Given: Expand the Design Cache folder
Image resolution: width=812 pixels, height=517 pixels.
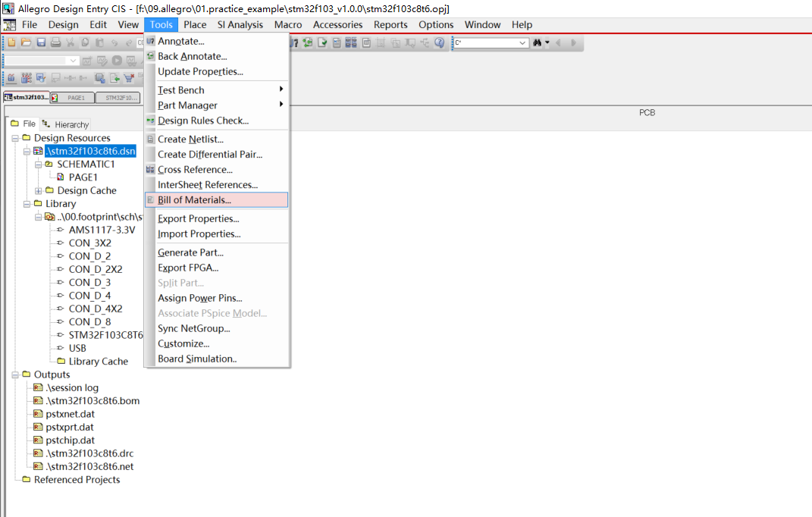Looking at the screenshot, I should pyautogui.click(x=38, y=190).
